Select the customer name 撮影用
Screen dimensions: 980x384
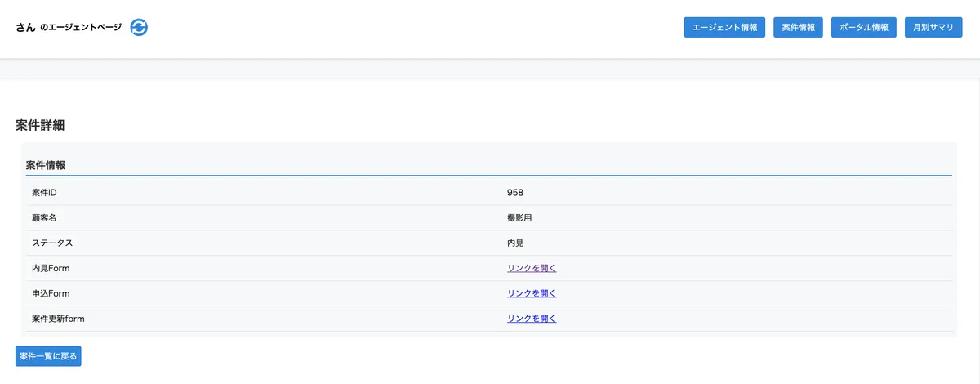point(519,218)
